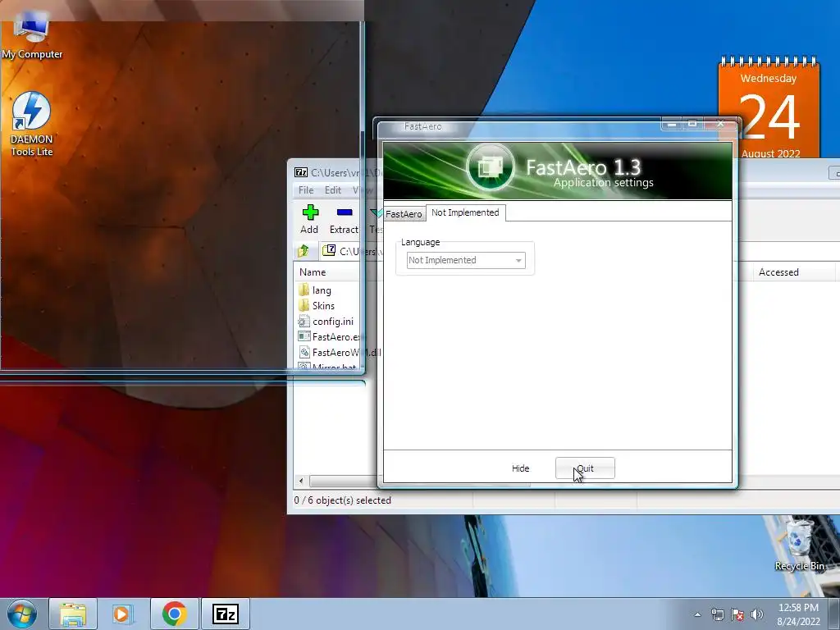
Task: Select the Skins folder
Action: click(x=323, y=306)
